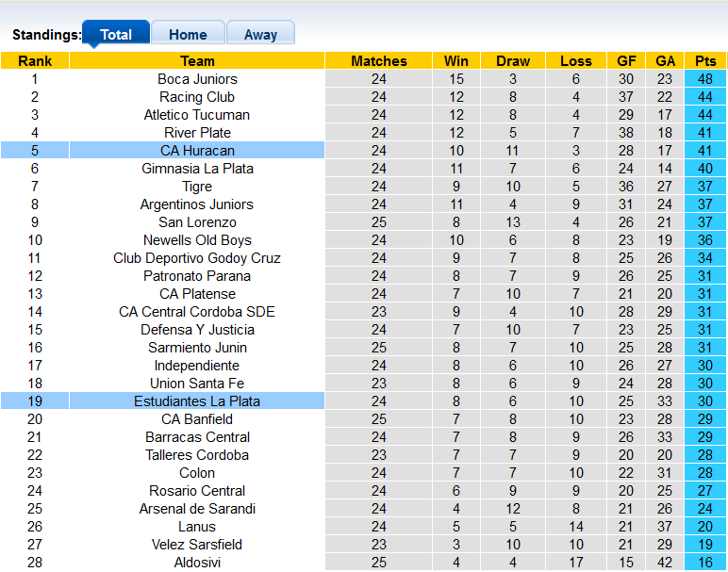This screenshot has height=572, width=728.
Task: Click River Plate in the standings
Action: click(x=197, y=133)
